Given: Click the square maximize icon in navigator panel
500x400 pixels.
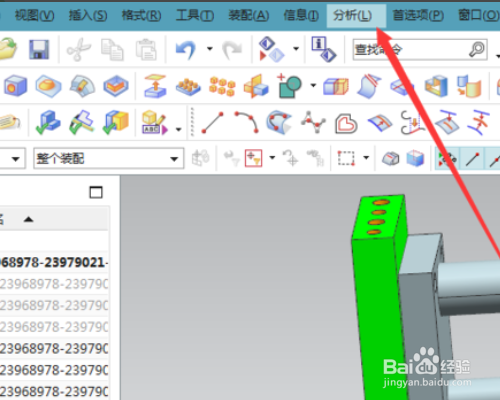Looking at the screenshot, I should pos(96,192).
